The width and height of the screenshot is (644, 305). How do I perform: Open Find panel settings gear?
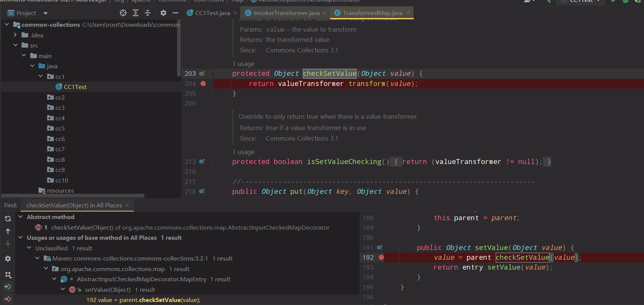[x=8, y=259]
